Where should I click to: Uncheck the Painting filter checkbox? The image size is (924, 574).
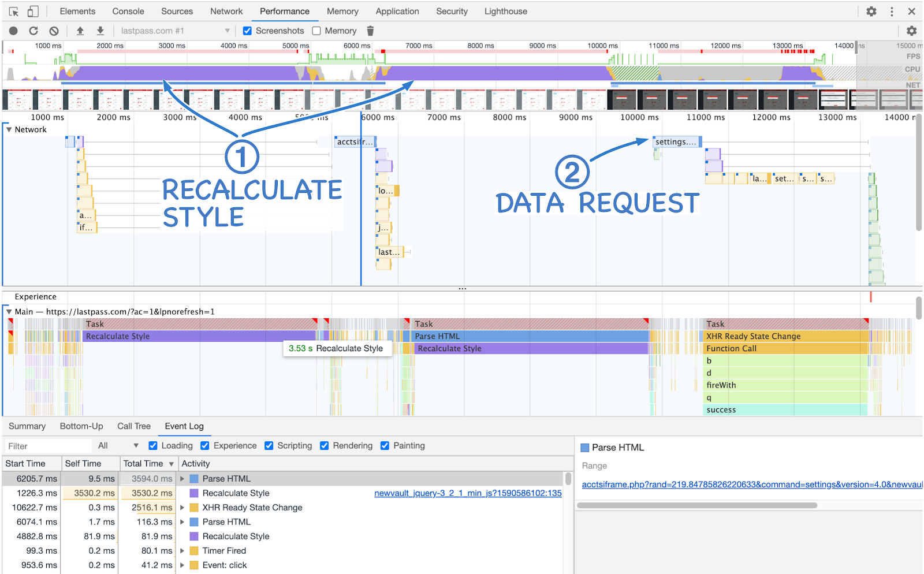tap(385, 446)
